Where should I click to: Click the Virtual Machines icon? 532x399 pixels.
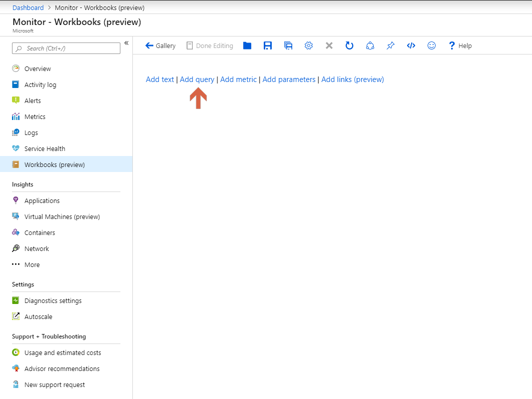click(x=15, y=216)
